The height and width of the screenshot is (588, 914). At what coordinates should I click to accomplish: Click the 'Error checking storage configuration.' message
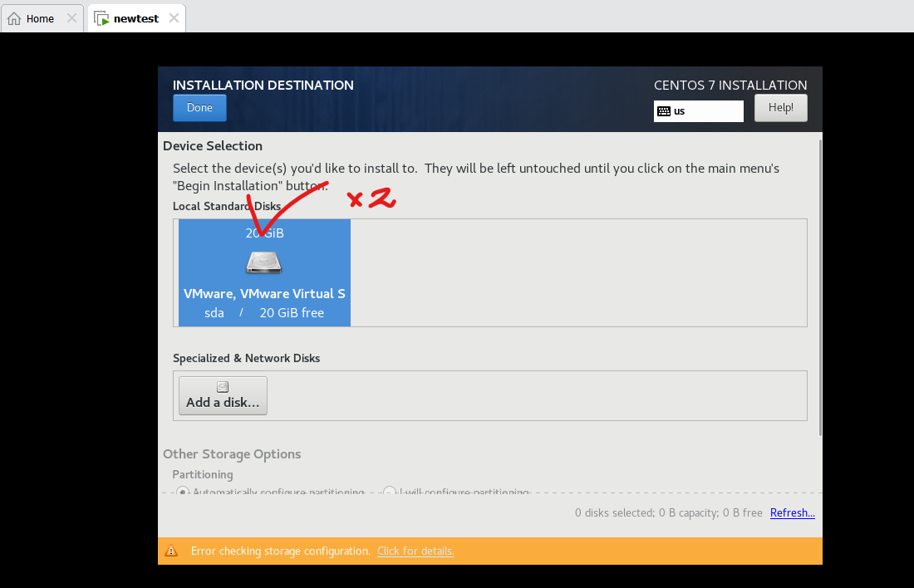tap(280, 551)
